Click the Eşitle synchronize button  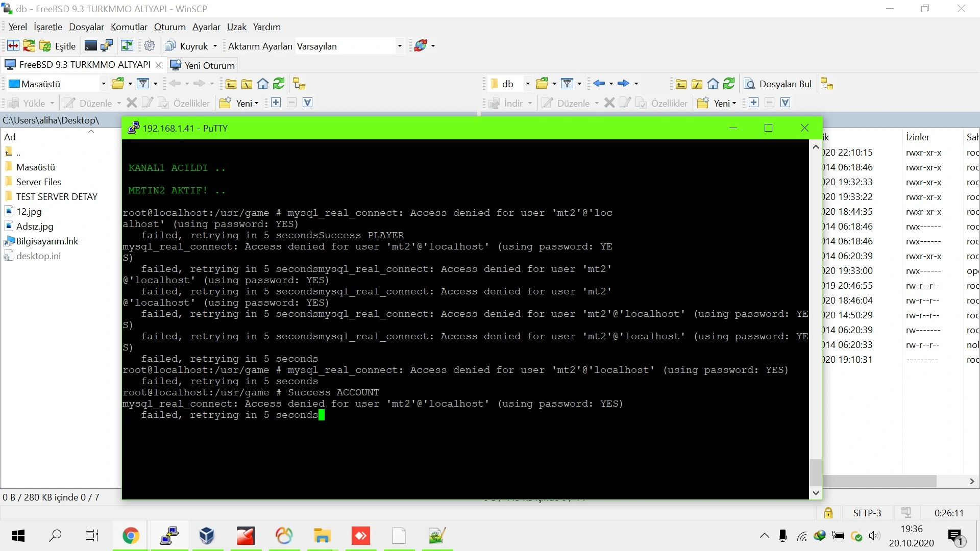58,46
